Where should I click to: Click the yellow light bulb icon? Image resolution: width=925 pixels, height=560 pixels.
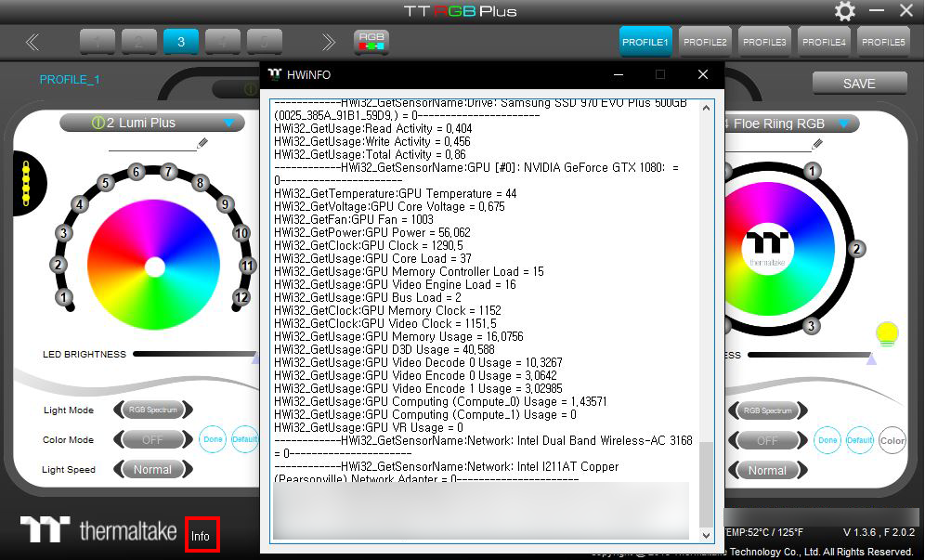pyautogui.click(x=887, y=334)
